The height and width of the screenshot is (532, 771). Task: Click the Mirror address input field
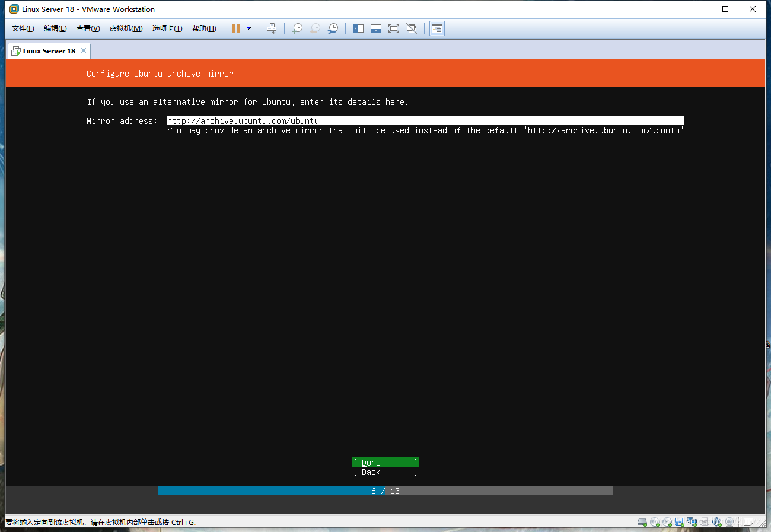coord(425,120)
